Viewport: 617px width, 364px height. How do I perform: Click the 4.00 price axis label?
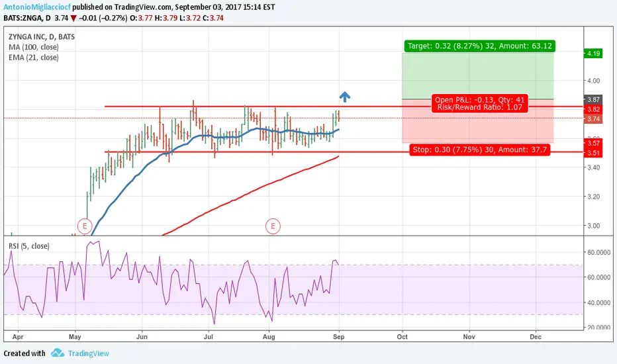point(593,81)
